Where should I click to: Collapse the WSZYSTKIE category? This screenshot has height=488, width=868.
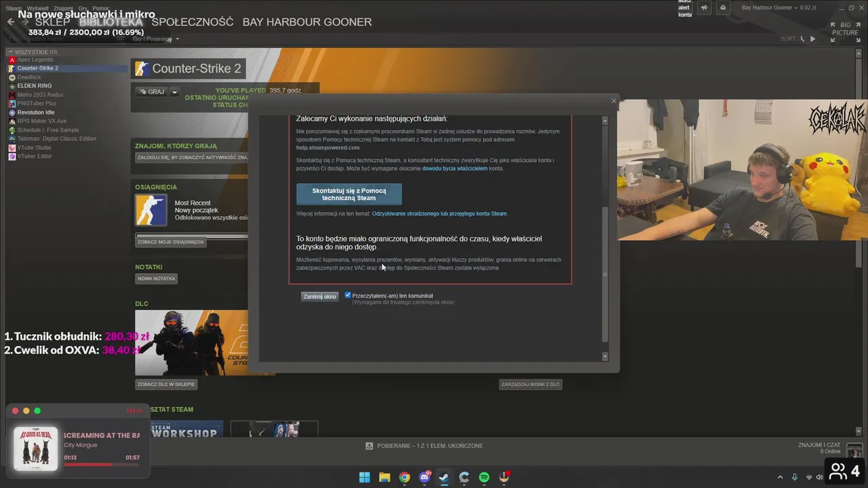click(x=10, y=52)
